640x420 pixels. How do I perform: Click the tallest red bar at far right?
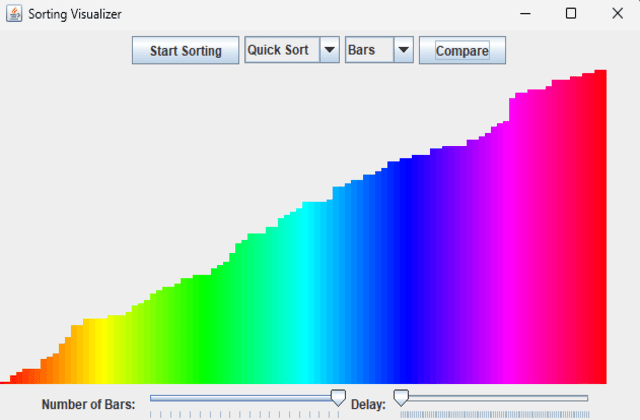(601, 230)
